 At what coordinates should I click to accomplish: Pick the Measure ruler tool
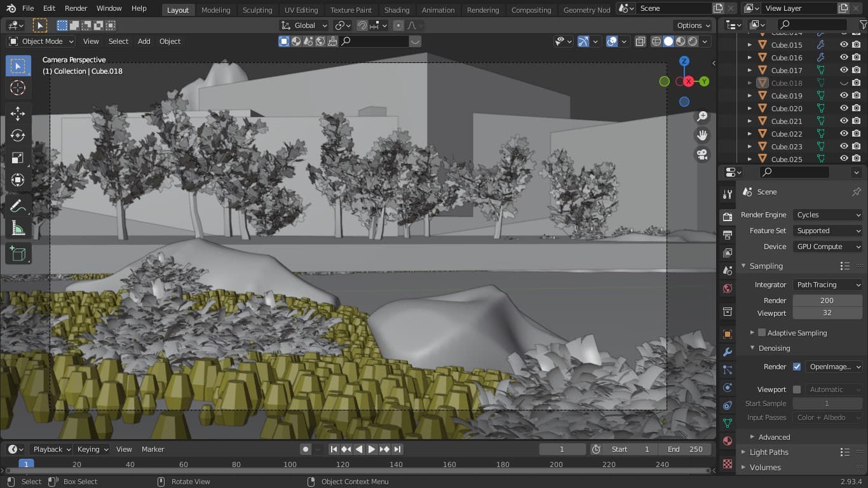point(18,229)
